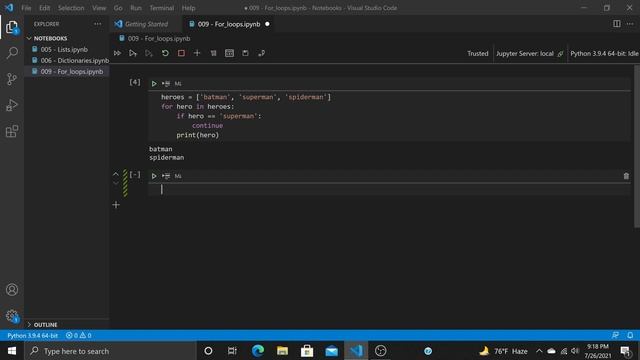
Task: Add cell below with plus icon
Action: [116, 204]
